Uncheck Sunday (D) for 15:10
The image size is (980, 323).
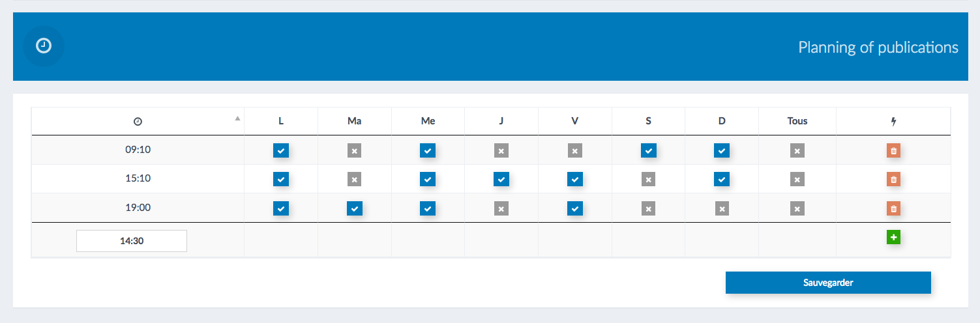721,179
